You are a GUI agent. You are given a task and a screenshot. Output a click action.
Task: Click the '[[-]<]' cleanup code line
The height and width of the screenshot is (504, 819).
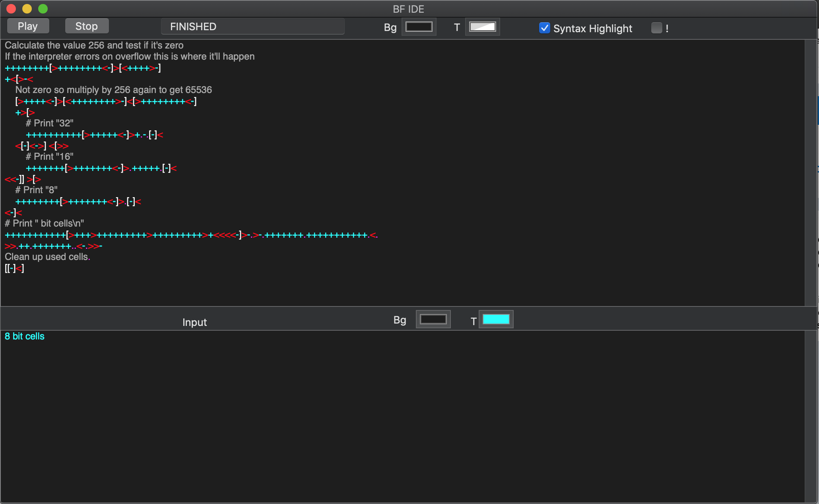coord(14,268)
